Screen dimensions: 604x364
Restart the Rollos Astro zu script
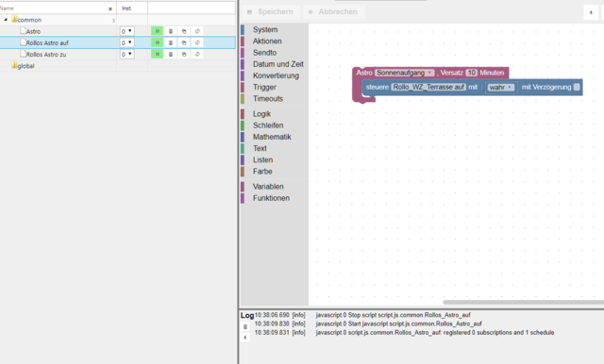(197, 55)
